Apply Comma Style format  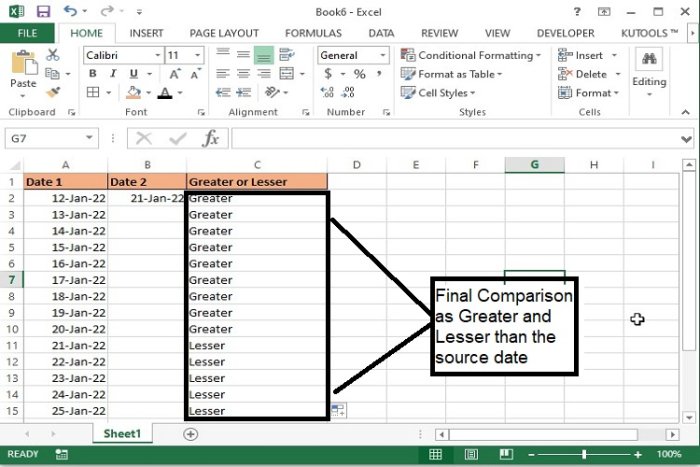(x=379, y=74)
